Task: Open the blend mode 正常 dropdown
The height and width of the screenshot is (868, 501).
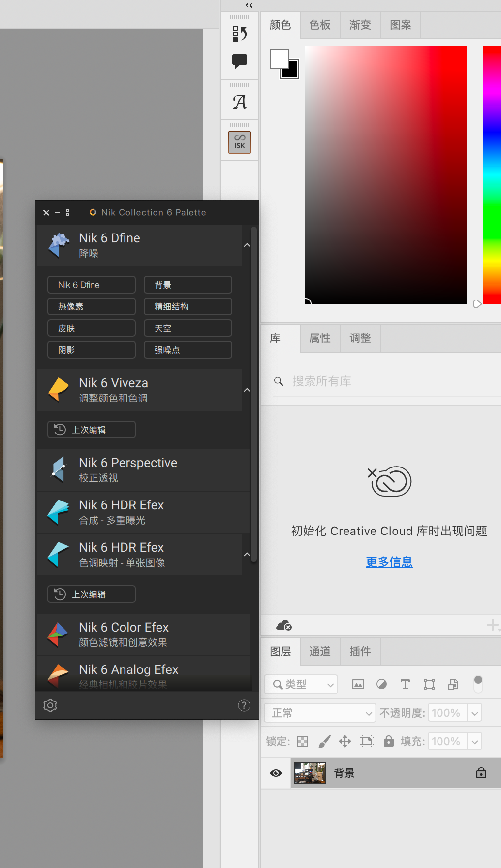Action: click(x=320, y=713)
